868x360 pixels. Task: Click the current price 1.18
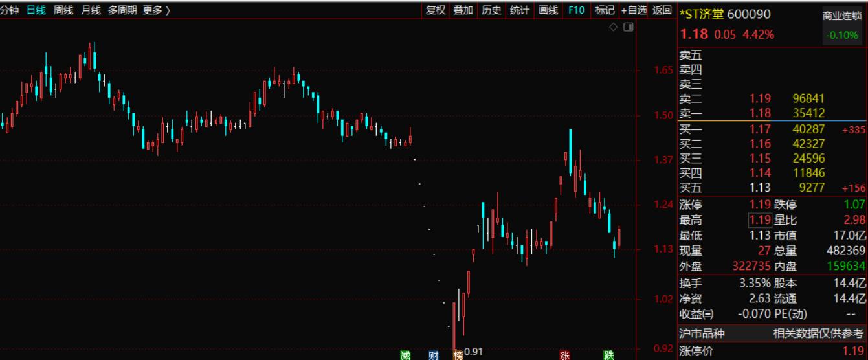click(x=694, y=34)
